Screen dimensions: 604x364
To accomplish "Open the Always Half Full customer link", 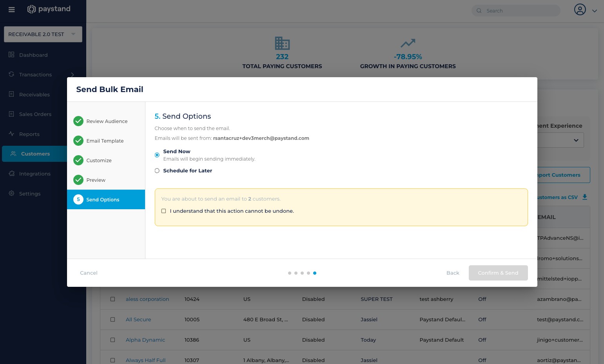I will 146,360.
